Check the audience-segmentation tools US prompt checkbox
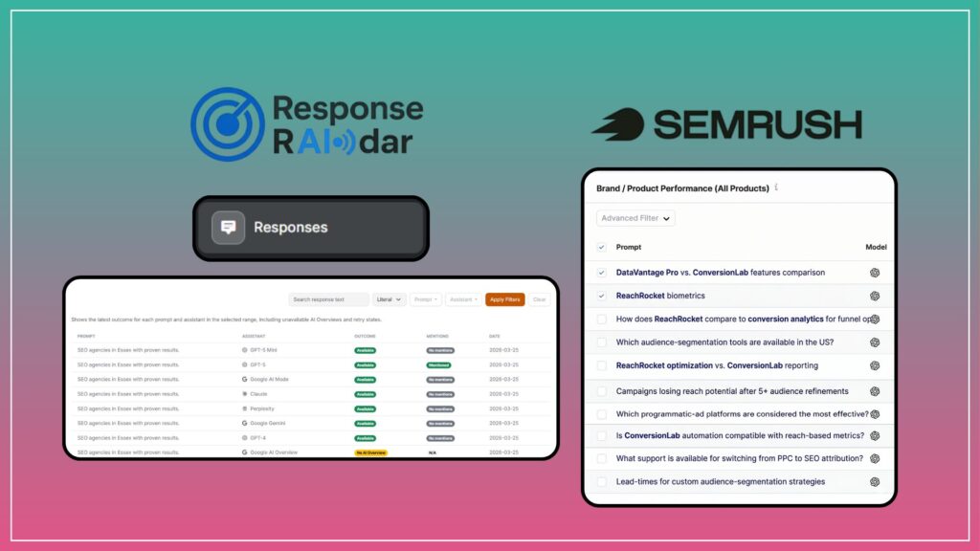 coord(601,342)
